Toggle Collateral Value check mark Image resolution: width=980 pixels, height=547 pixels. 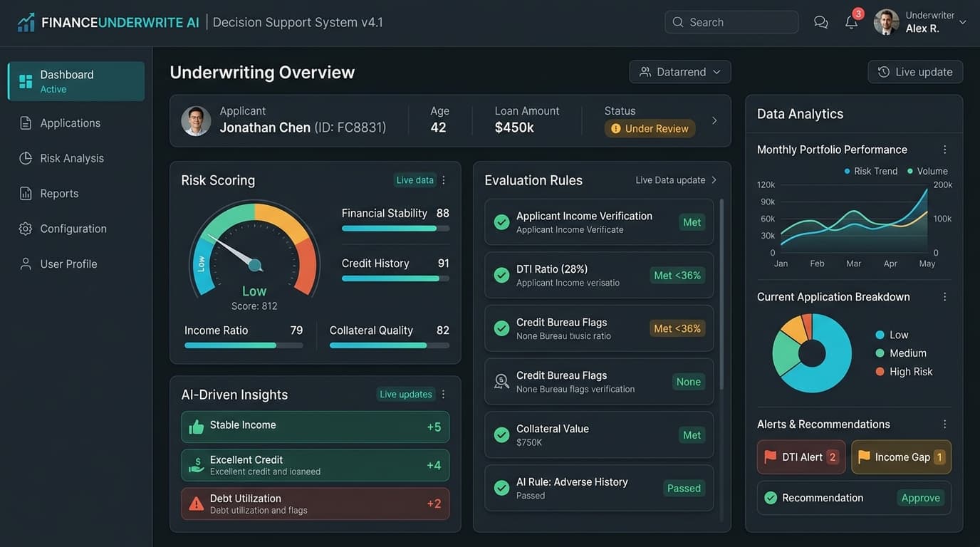(501, 434)
